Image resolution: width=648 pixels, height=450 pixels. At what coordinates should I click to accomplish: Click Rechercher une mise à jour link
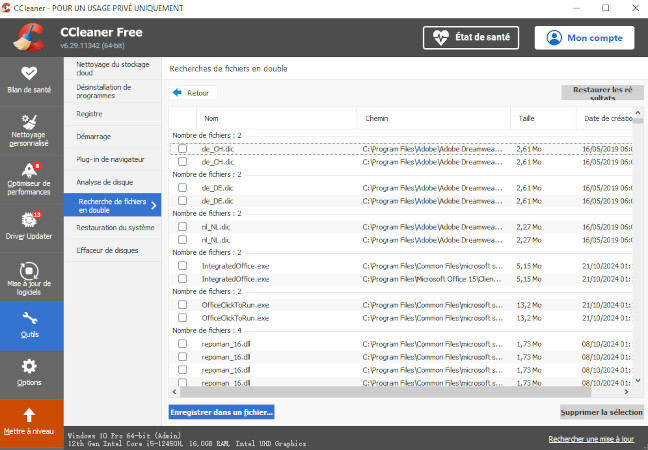[x=591, y=439]
